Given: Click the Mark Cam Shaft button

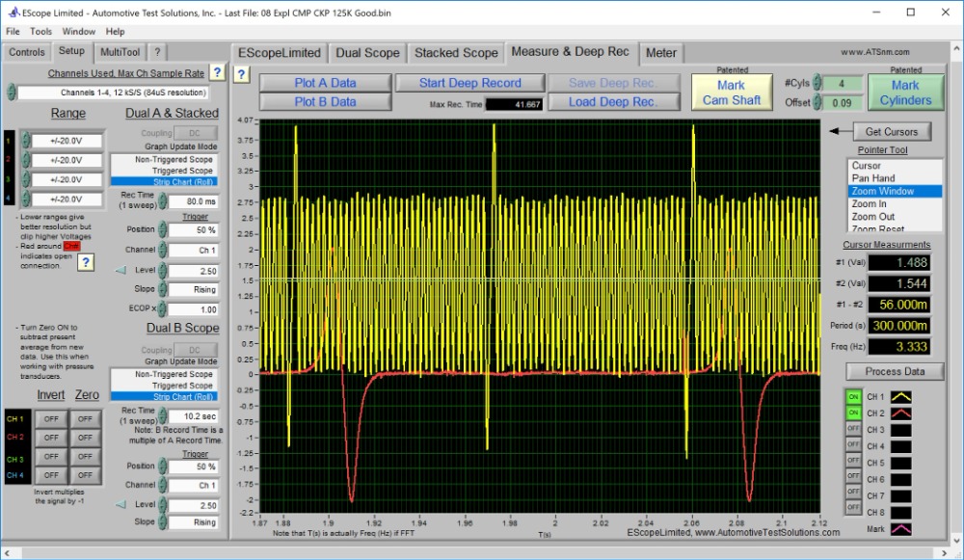Looking at the screenshot, I should [x=731, y=93].
